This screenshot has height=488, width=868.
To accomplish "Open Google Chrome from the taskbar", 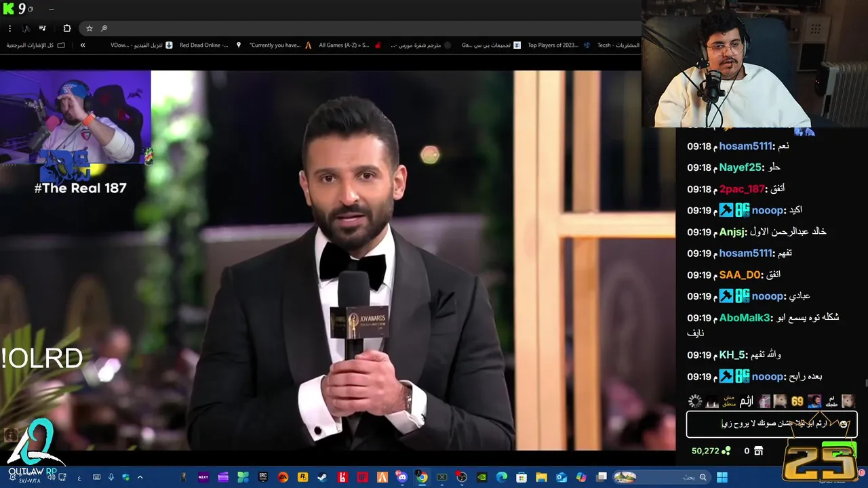I will [x=422, y=478].
